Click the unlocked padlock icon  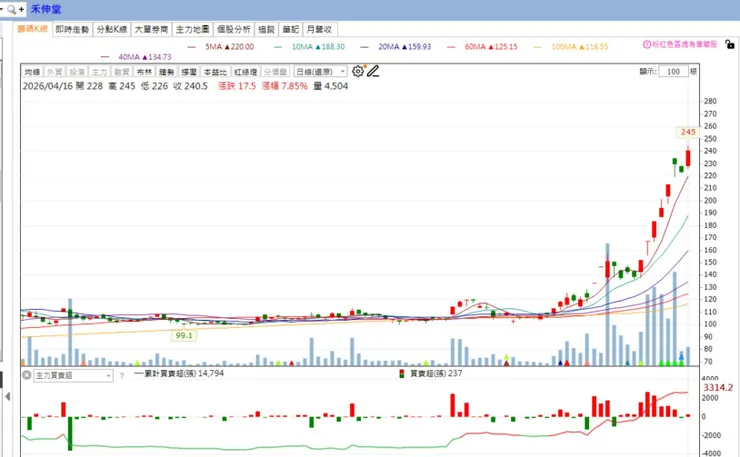[x=730, y=45]
